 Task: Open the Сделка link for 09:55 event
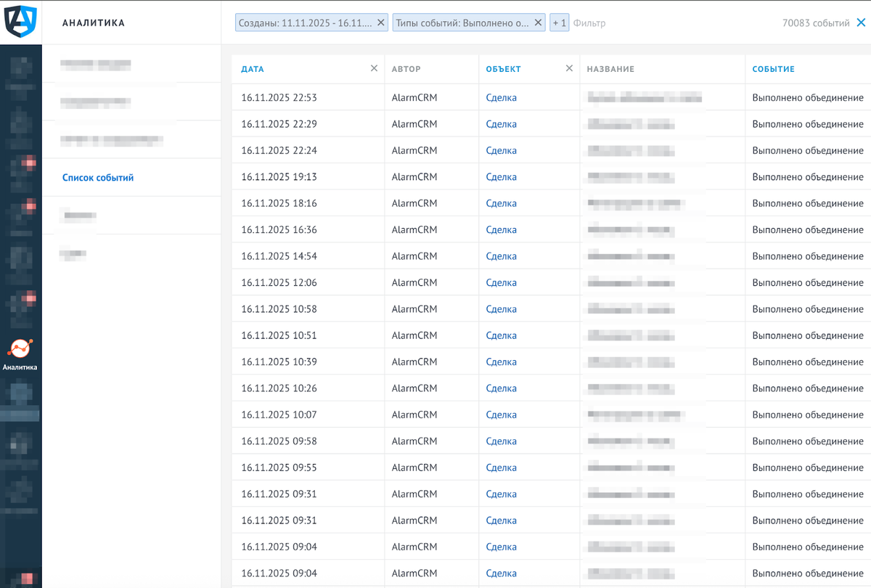pos(502,467)
